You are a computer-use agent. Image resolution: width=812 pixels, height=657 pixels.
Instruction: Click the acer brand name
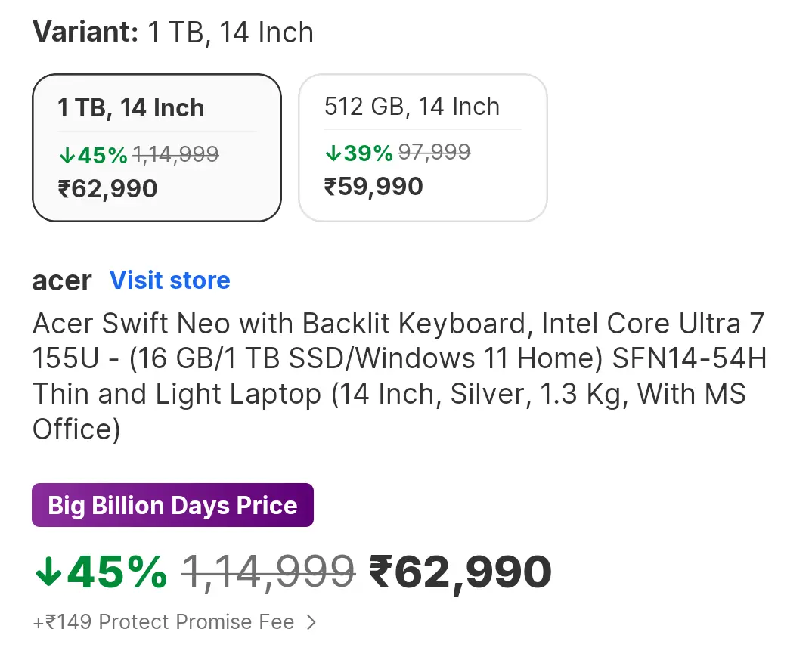pyautogui.click(x=62, y=280)
